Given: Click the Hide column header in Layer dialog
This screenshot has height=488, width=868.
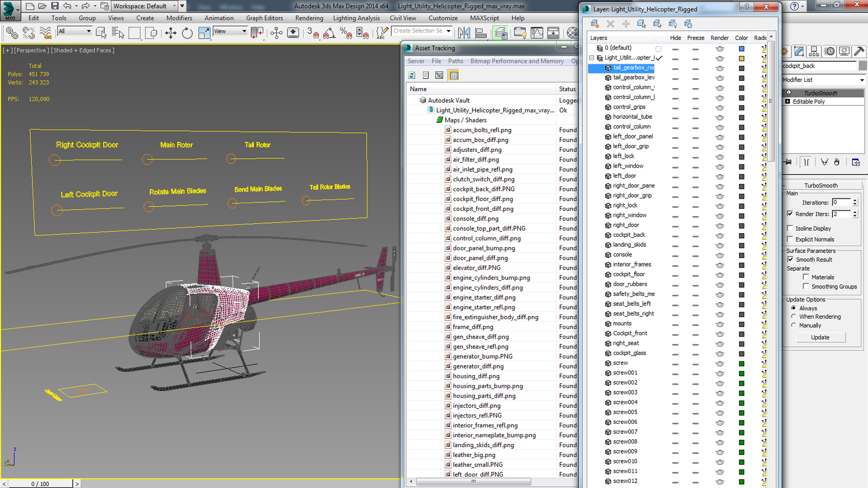Looking at the screenshot, I should tap(675, 38).
